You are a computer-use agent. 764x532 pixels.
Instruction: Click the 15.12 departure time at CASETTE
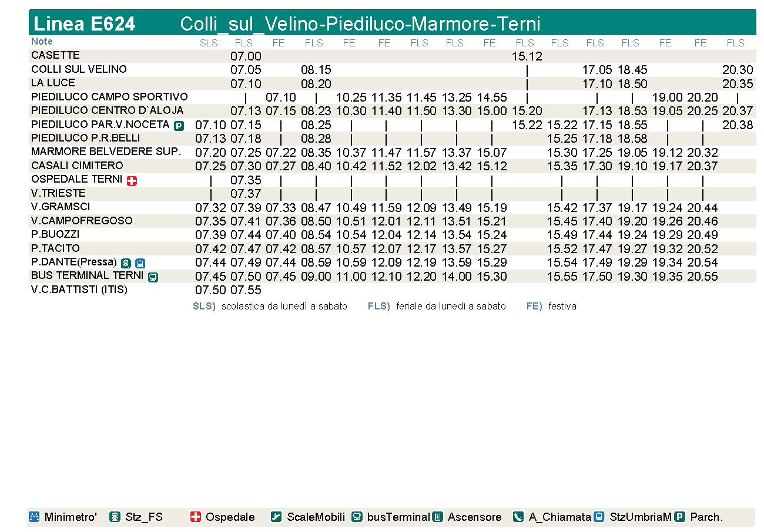pos(527,56)
